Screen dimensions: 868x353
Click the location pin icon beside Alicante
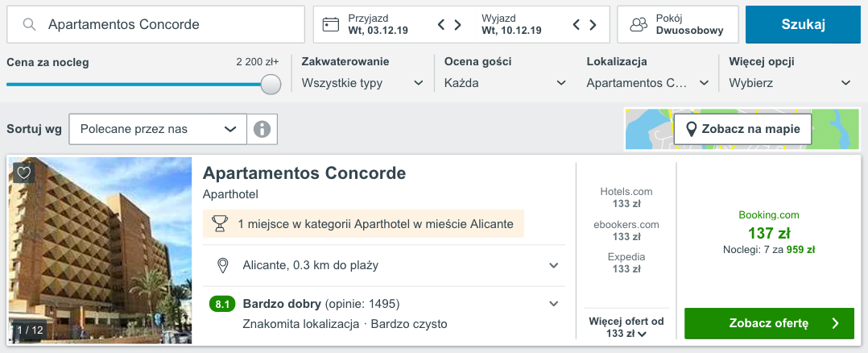(222, 265)
